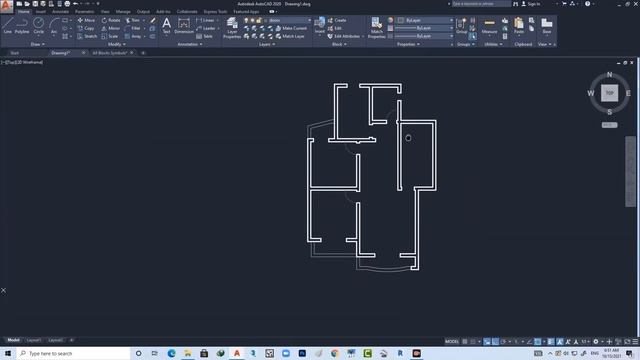This screenshot has width=640, height=360.
Task: Toggle object snap in status bar
Action: (x=538, y=342)
